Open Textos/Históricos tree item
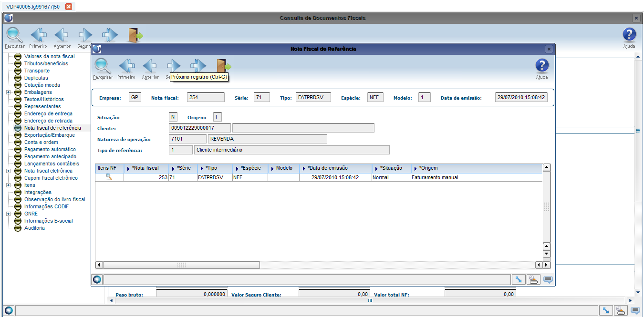This screenshot has width=644, height=317. click(x=44, y=99)
